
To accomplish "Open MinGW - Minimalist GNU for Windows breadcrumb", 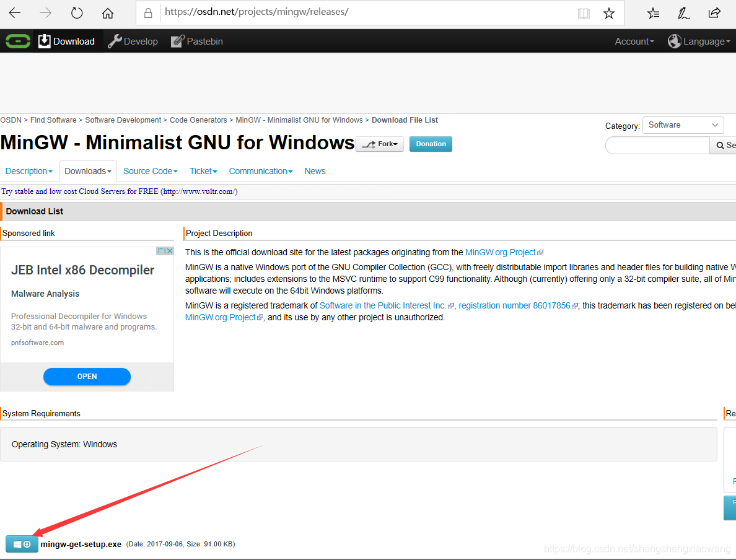I will click(x=299, y=120).
